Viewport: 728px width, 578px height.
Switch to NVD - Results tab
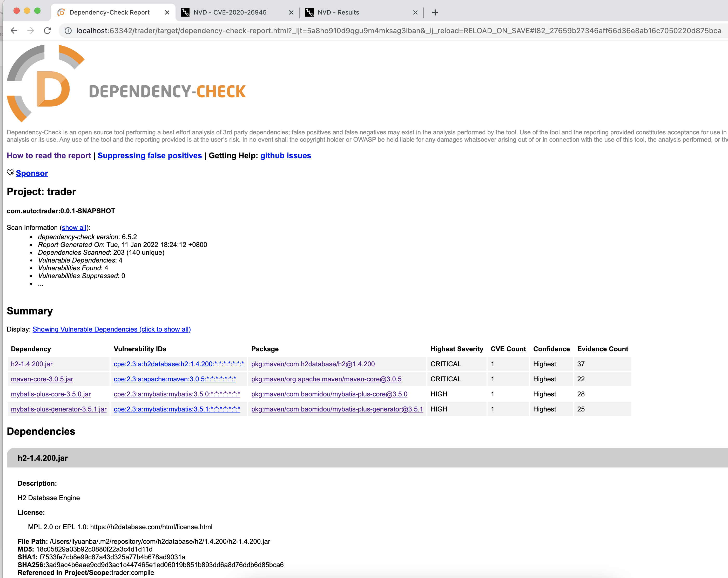click(338, 12)
